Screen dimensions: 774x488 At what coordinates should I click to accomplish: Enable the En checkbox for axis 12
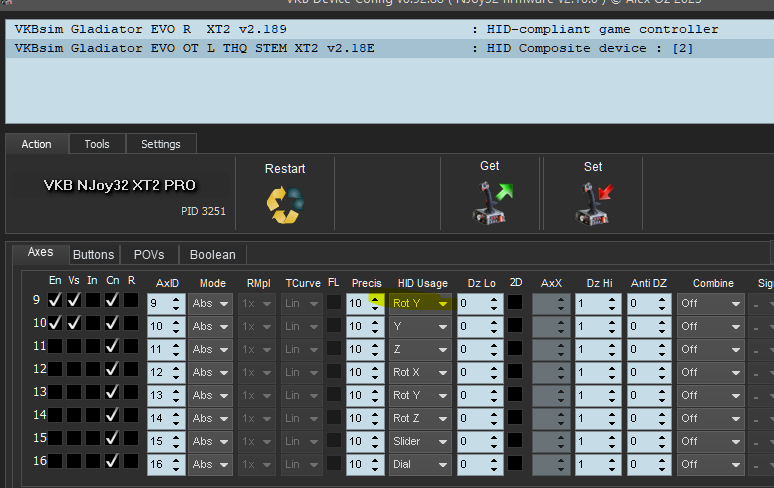(55, 369)
